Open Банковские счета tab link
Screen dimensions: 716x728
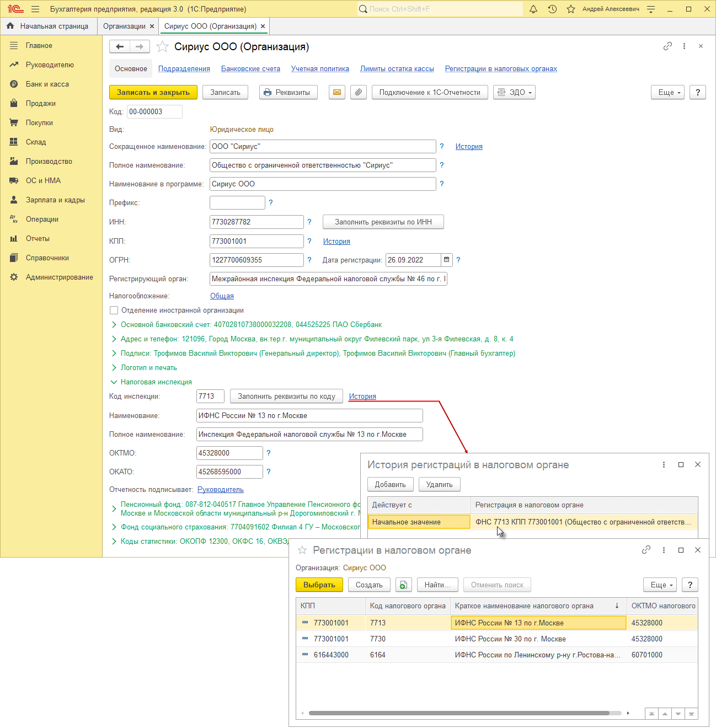click(250, 69)
